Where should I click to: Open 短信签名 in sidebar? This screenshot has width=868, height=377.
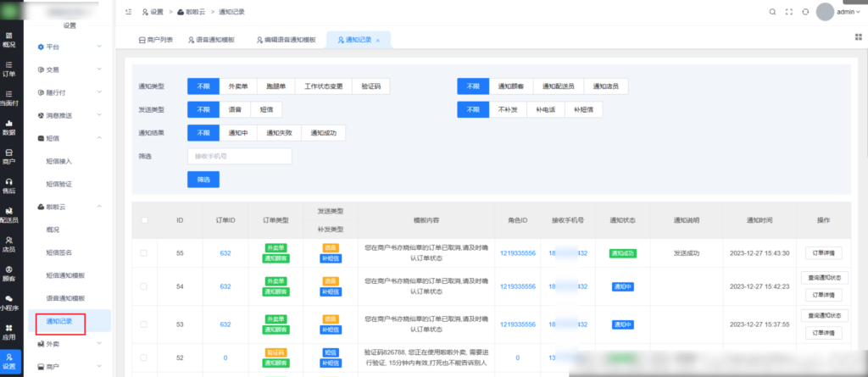pos(59,252)
